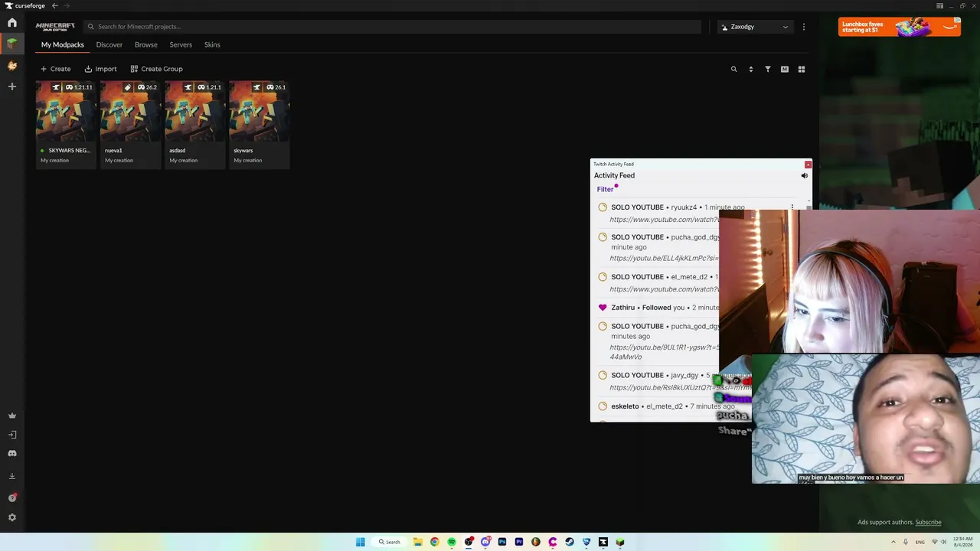
Task: Create a new modpack profile
Action: [55, 69]
